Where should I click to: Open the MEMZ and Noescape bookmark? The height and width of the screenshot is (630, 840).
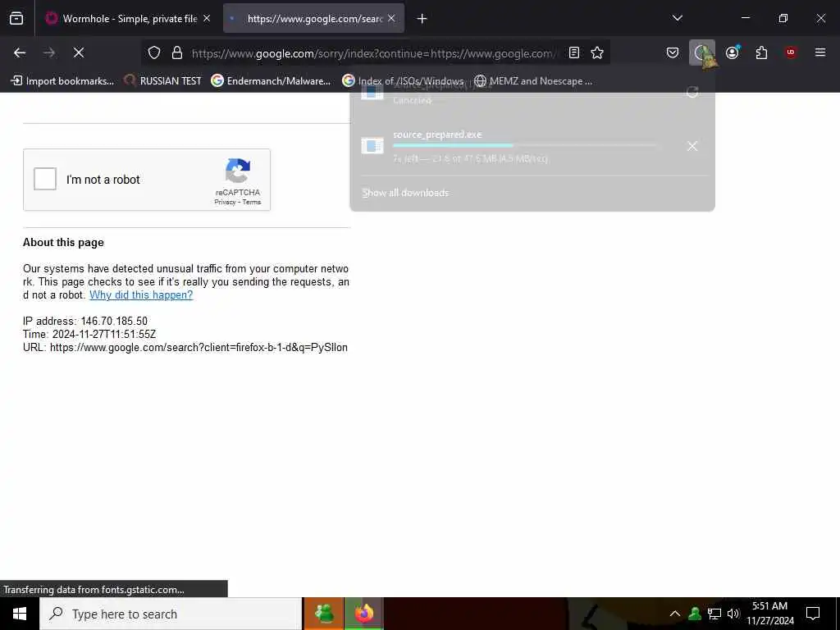point(533,81)
